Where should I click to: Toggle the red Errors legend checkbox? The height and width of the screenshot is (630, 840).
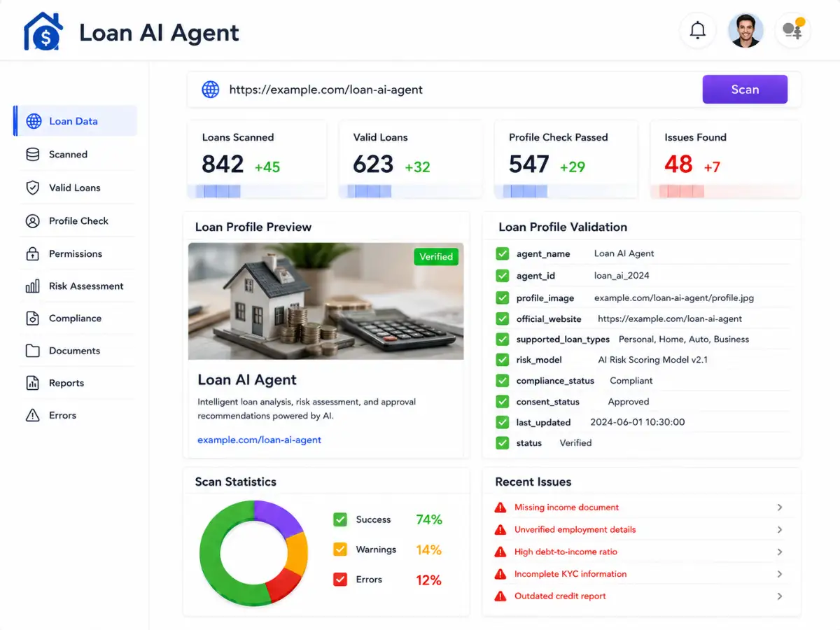pos(340,580)
